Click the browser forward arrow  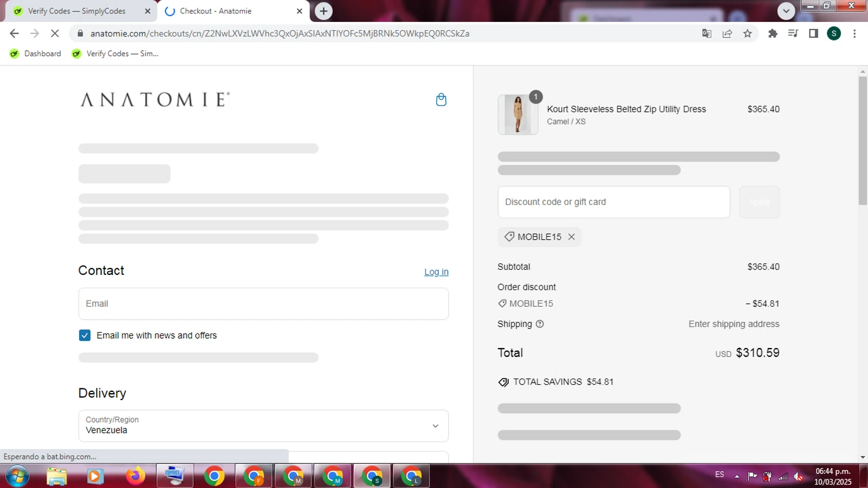pyautogui.click(x=35, y=34)
